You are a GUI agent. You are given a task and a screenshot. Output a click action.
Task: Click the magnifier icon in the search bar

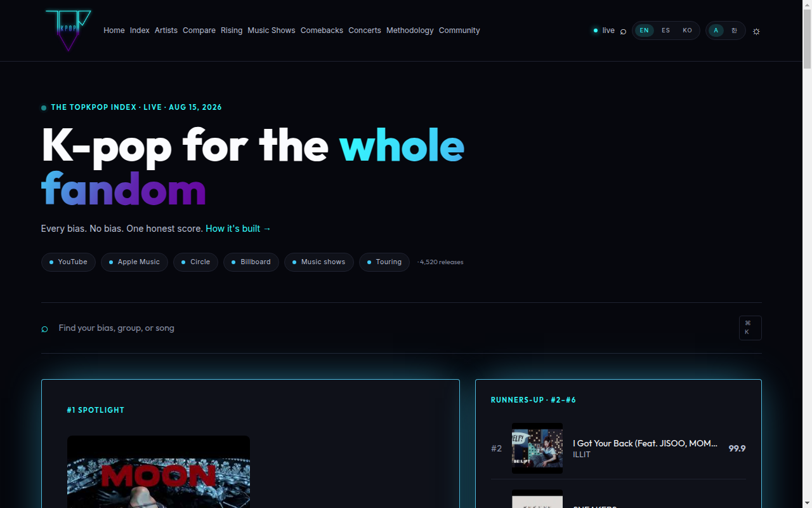45,329
